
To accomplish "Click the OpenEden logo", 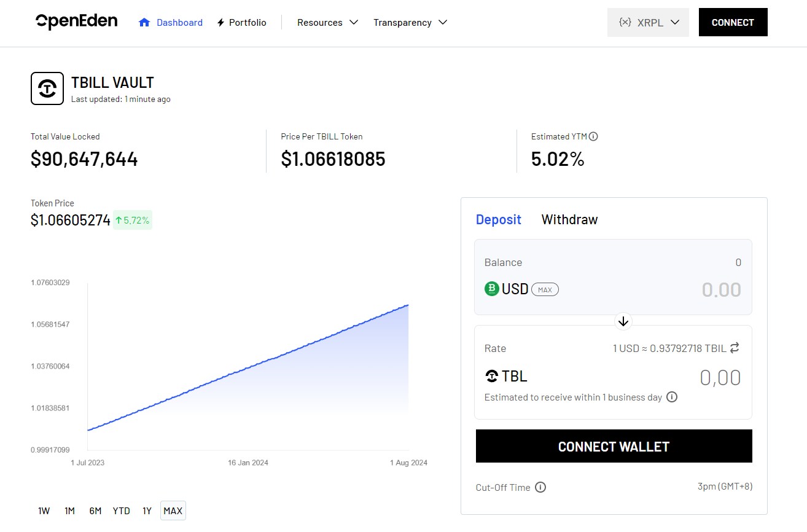I will tap(77, 22).
